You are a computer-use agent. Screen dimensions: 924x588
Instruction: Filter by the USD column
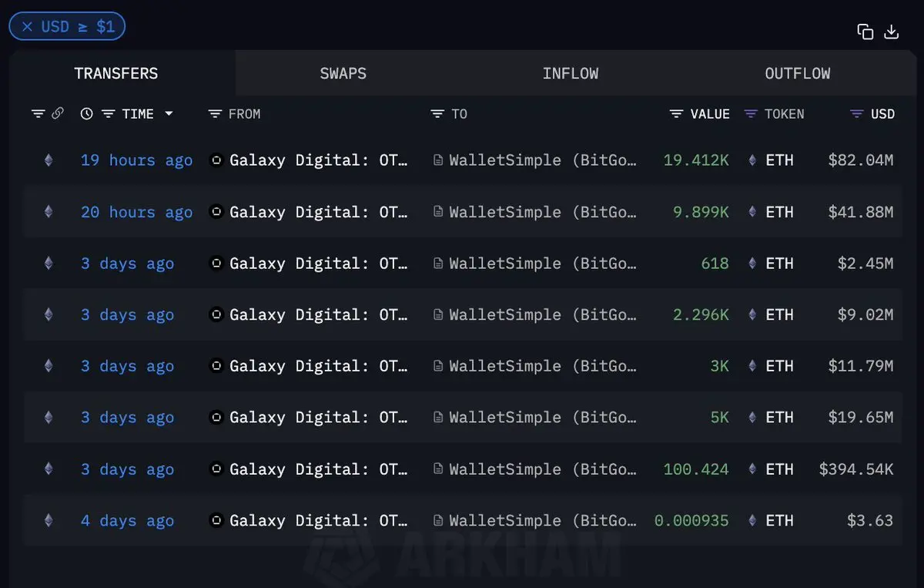(856, 114)
